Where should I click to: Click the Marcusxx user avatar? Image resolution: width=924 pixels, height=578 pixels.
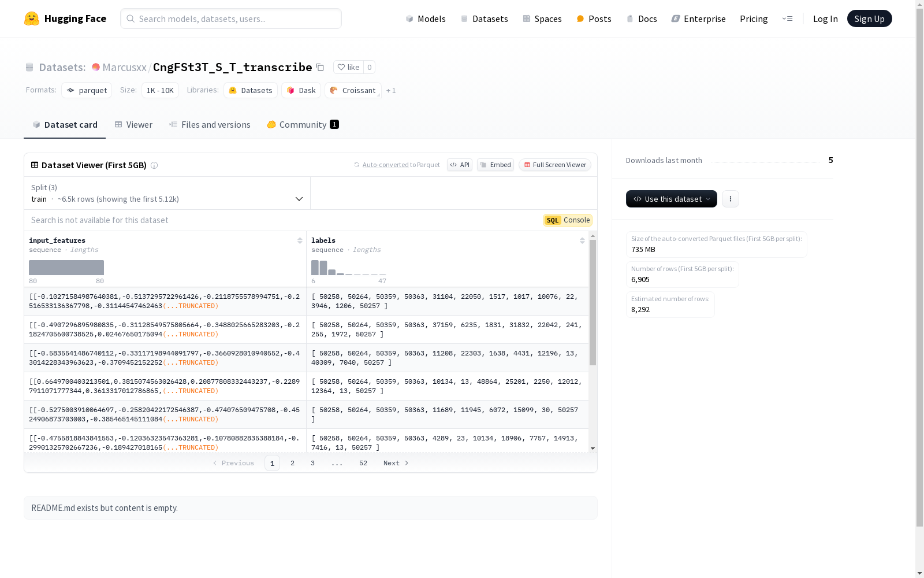96,67
